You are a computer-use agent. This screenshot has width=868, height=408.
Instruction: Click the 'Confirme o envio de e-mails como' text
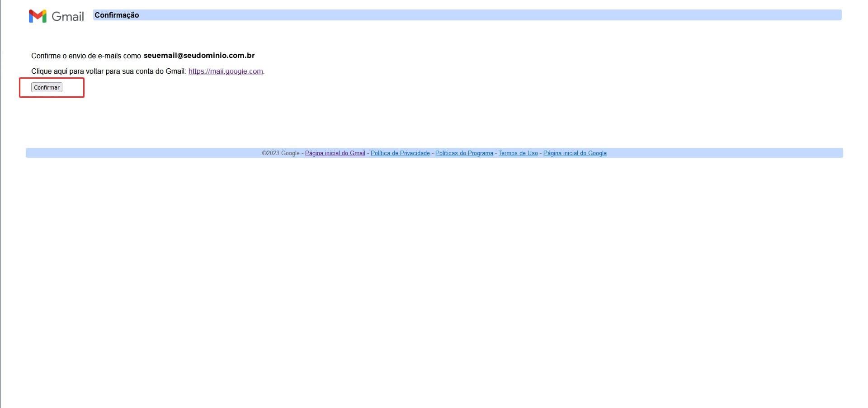(x=86, y=56)
